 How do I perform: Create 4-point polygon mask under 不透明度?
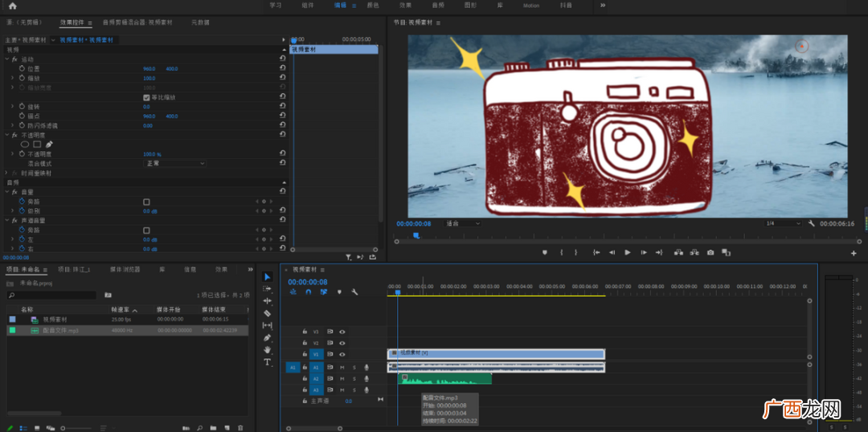[37, 145]
